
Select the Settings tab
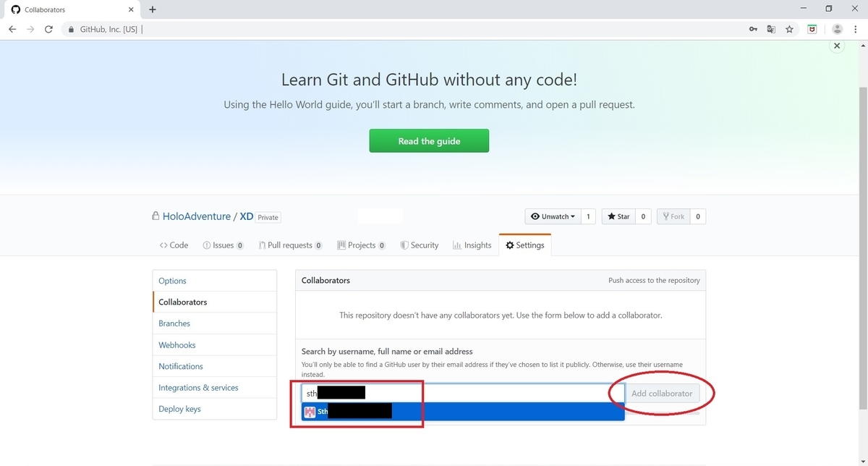[525, 245]
